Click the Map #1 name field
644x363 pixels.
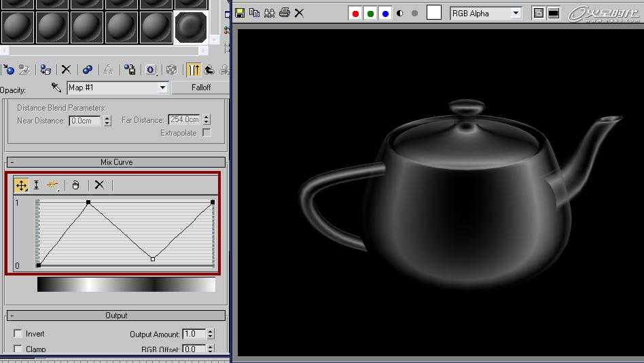pyautogui.click(x=113, y=88)
